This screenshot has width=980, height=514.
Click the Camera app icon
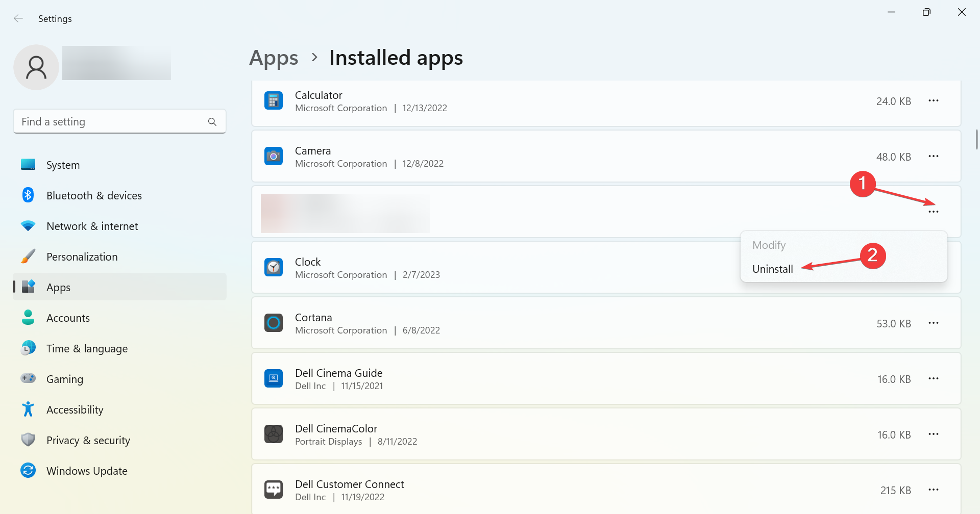coord(274,156)
